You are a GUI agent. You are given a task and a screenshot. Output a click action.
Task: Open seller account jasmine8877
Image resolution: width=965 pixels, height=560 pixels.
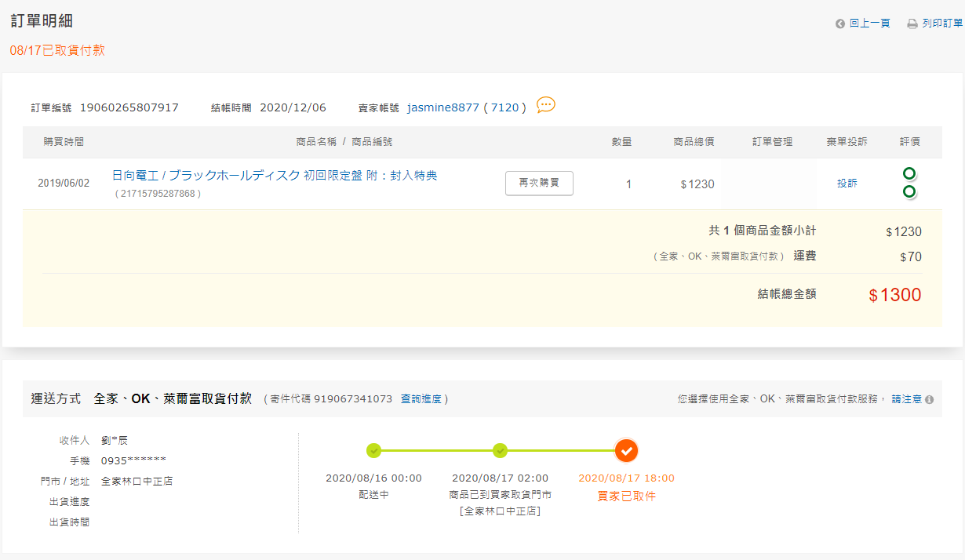point(443,107)
